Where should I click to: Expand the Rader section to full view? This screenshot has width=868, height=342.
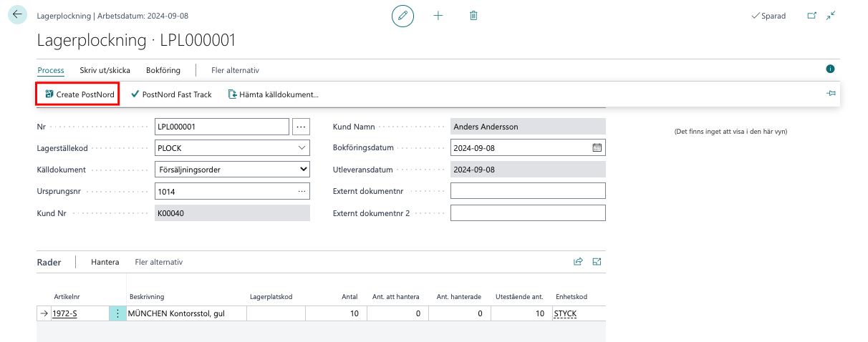pyautogui.click(x=597, y=262)
